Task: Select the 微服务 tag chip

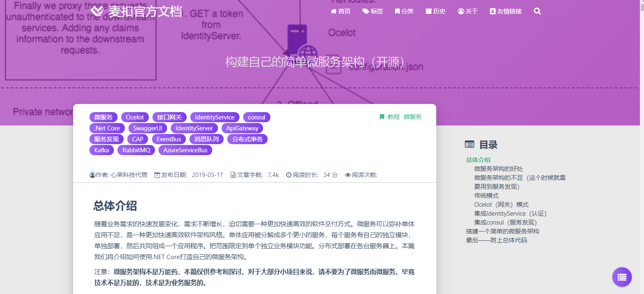Action: pos(103,117)
